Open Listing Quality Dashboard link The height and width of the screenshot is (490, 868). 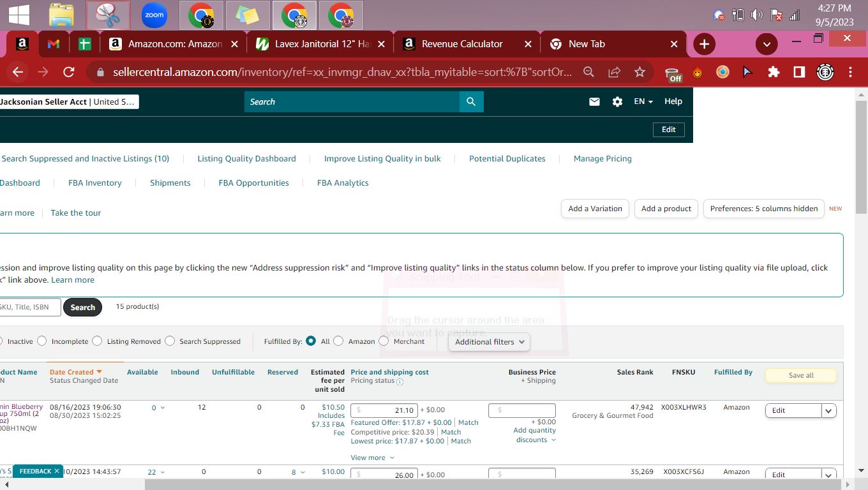tap(246, 158)
